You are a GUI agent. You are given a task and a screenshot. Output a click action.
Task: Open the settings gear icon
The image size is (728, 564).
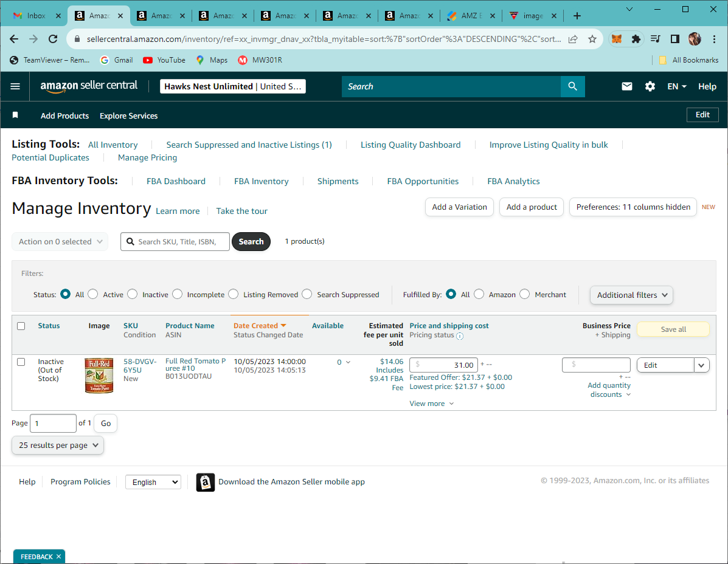tap(650, 86)
